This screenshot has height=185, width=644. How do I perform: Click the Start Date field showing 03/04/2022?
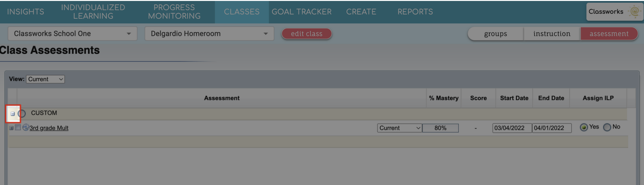[x=512, y=128]
